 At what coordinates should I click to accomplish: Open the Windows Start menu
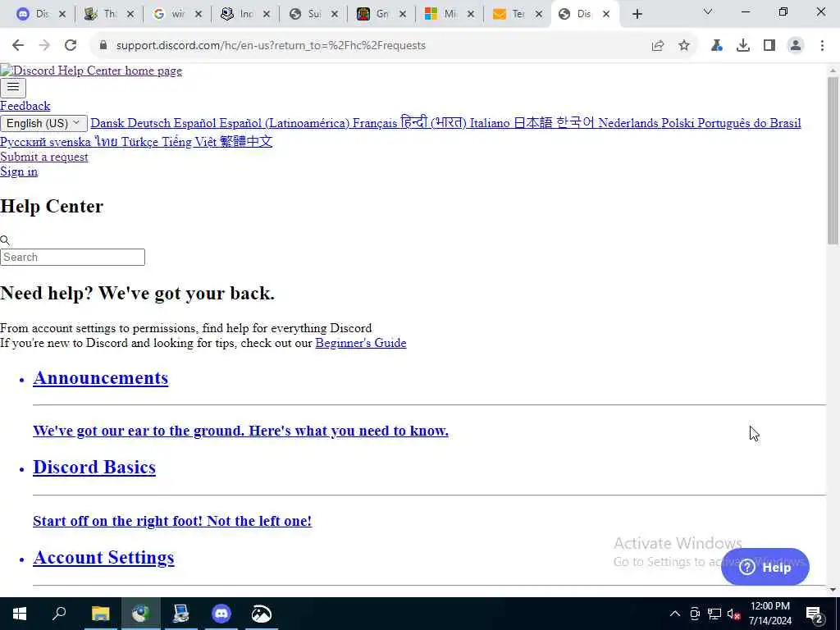(x=20, y=614)
